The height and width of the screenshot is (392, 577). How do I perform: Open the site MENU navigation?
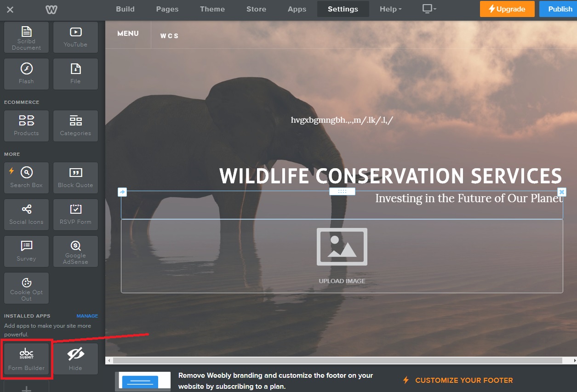[128, 34]
